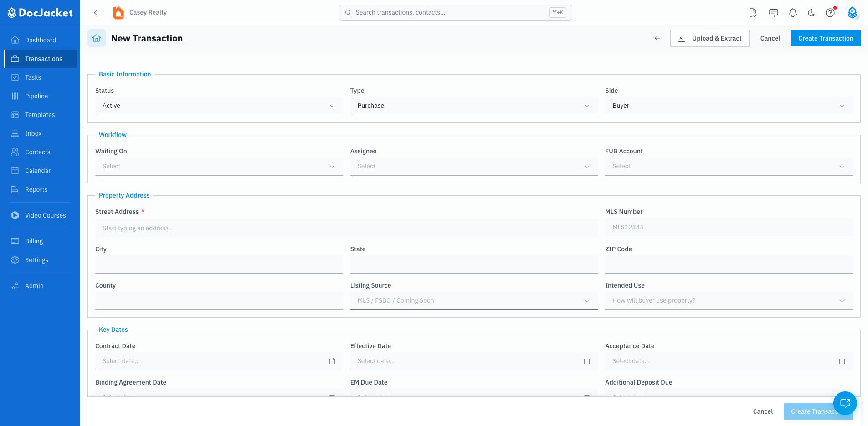
Task: Click Cancel in the bottom footer
Action: pyautogui.click(x=763, y=411)
